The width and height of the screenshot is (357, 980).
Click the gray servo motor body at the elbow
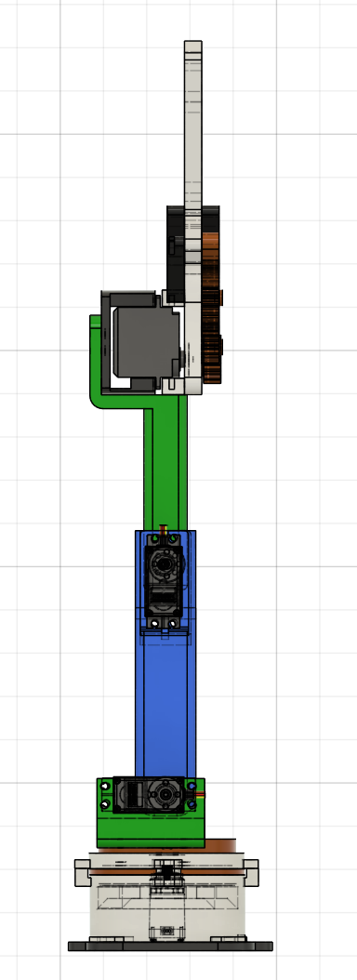[x=145, y=341]
